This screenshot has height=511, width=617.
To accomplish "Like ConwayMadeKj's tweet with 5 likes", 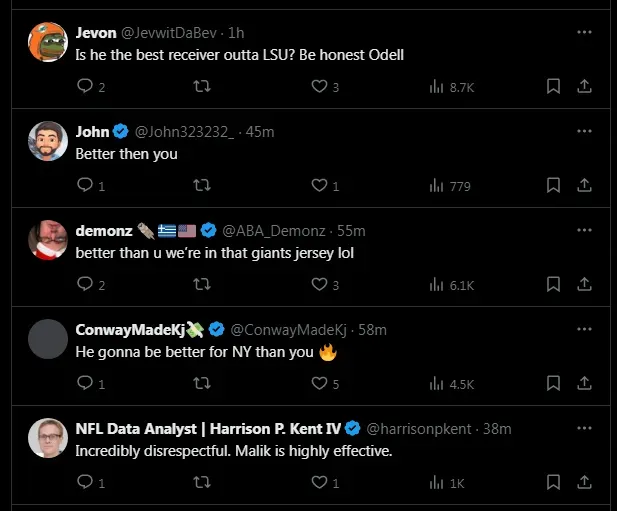I will 320,383.
